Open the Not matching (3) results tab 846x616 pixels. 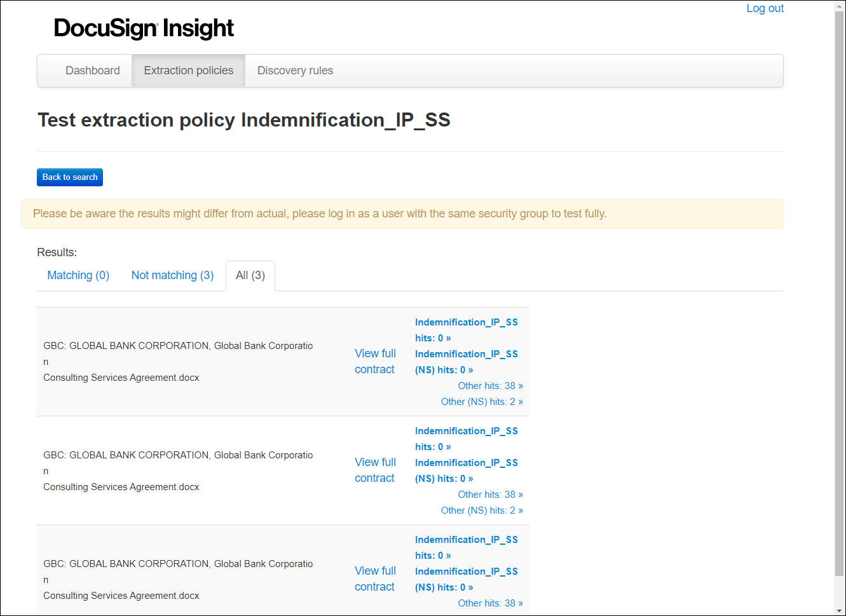[172, 275]
